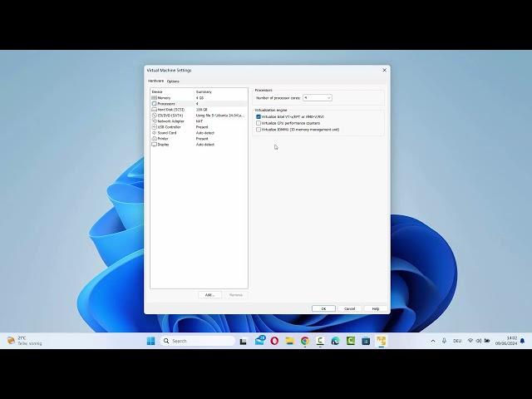This screenshot has height=399, width=532.
Task: Click 'Auto detect' next to Display
Action: click(205, 144)
